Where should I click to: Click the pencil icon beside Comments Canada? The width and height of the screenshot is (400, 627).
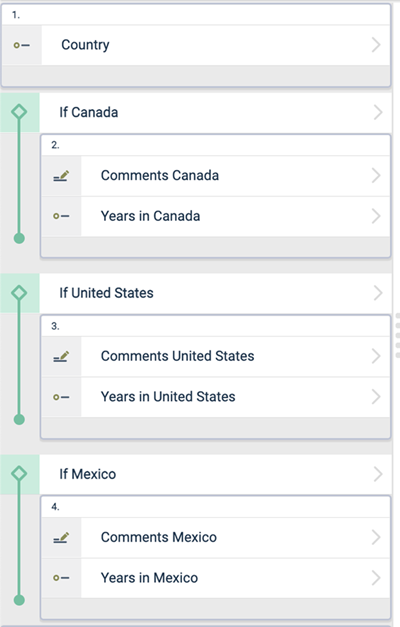(x=61, y=176)
